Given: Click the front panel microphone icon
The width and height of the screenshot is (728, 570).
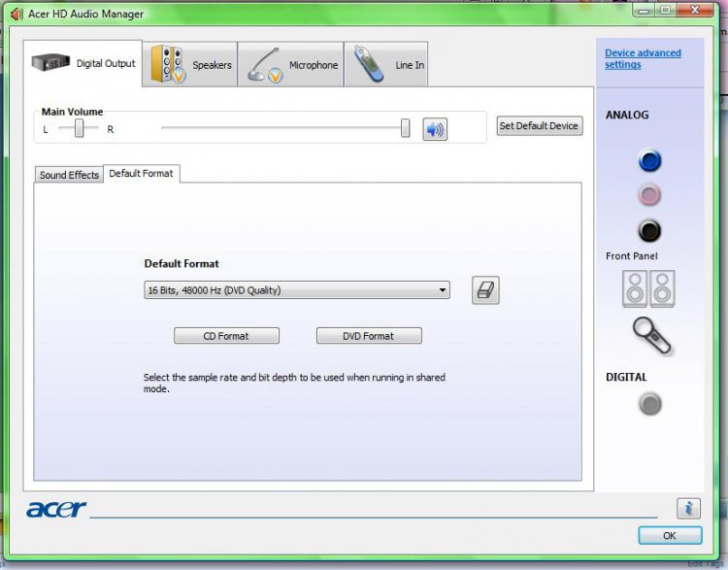Looking at the screenshot, I should pos(651,336).
